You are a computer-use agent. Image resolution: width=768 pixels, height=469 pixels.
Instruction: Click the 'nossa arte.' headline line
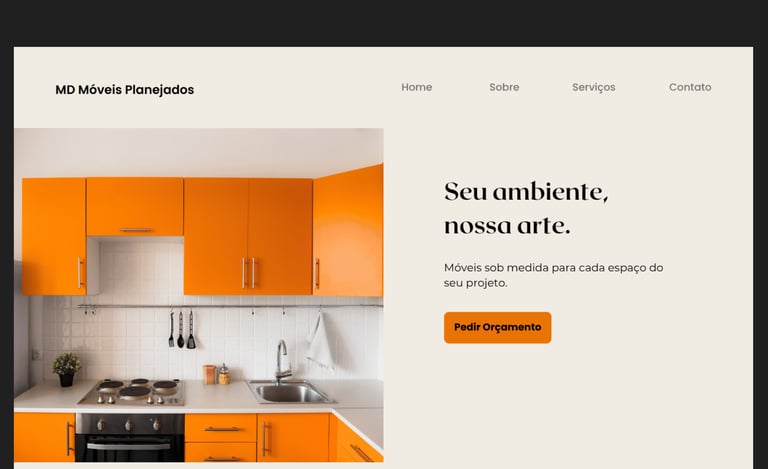coord(507,226)
